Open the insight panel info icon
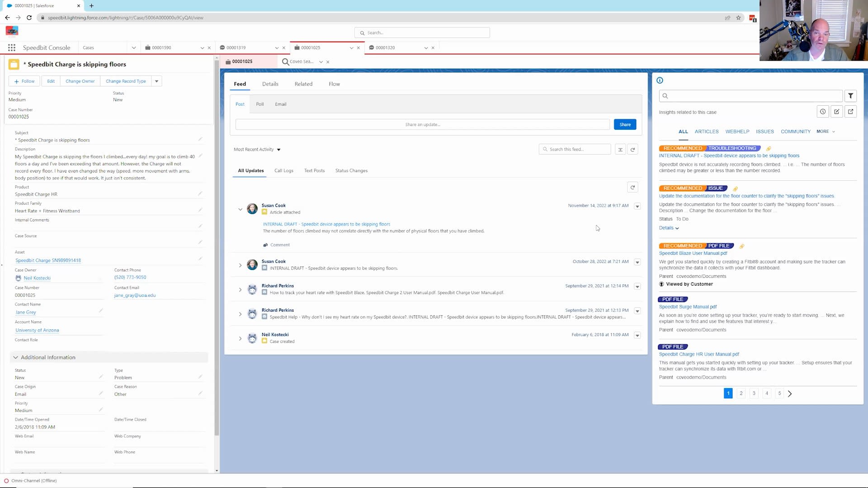This screenshot has height=488, width=868. coord(660,80)
